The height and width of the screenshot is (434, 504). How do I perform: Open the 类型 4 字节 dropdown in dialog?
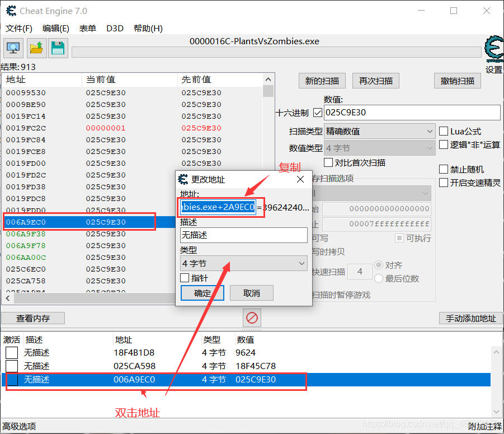pyautogui.click(x=244, y=264)
